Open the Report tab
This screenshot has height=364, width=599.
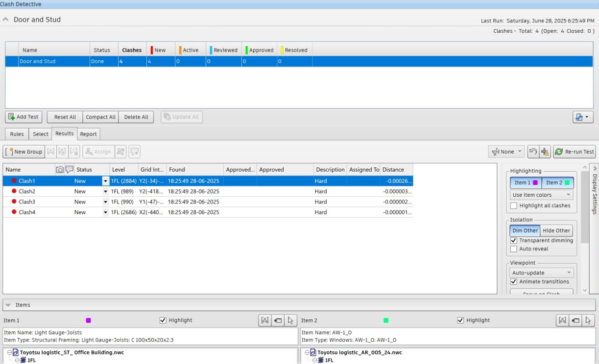click(x=88, y=134)
